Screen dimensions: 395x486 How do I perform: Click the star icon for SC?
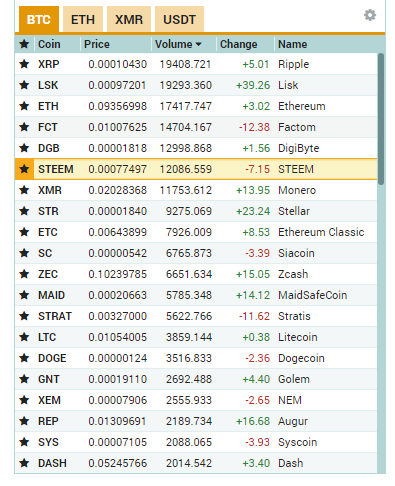click(x=24, y=253)
